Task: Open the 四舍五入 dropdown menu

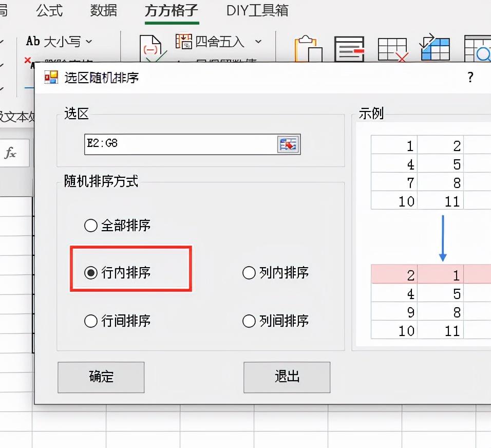Action: (x=258, y=42)
